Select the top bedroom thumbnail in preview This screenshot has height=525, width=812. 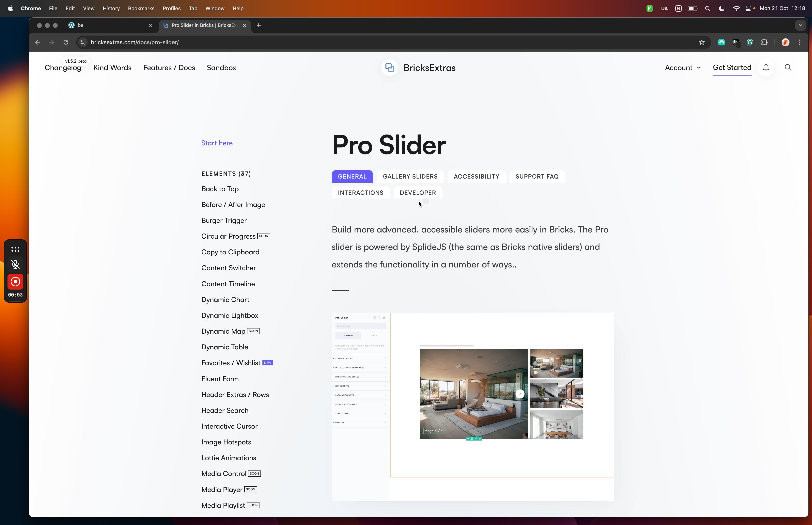click(x=556, y=363)
